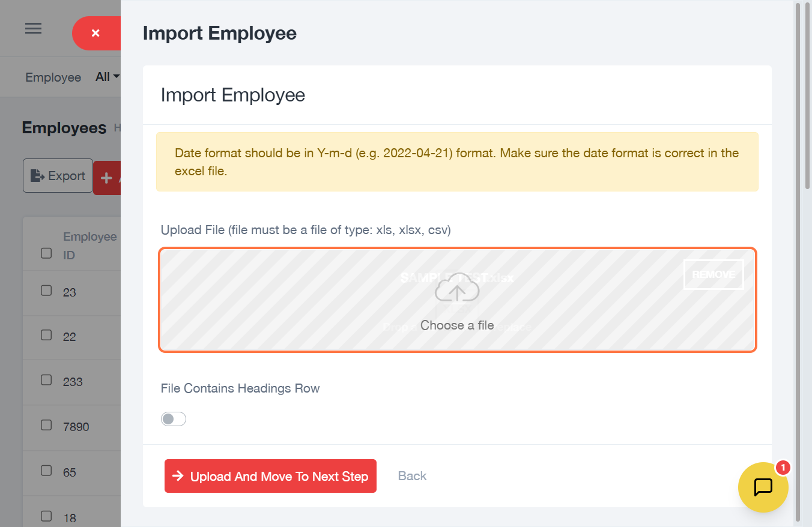Expand the Employee All dropdown

(x=108, y=77)
